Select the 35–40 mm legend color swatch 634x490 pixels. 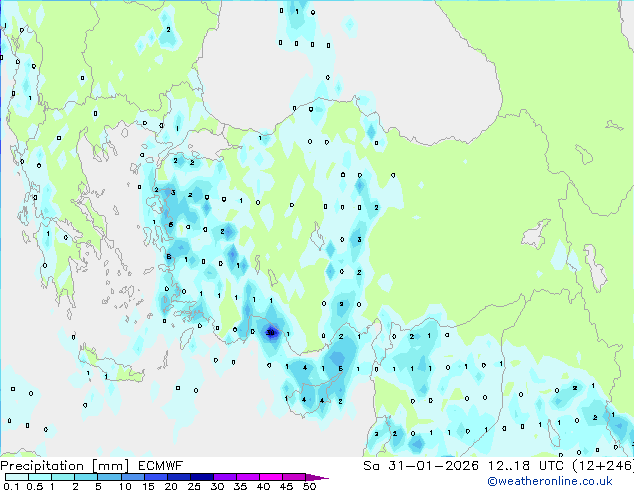pos(248,477)
